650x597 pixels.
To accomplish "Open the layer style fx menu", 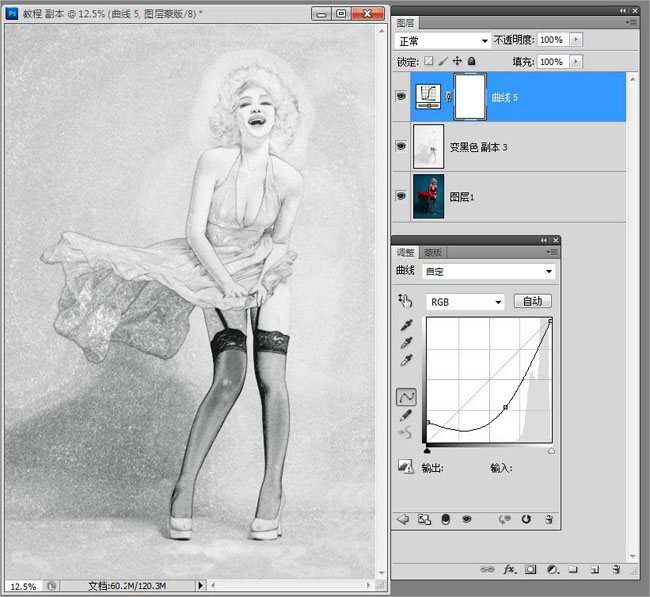I will tap(510, 570).
